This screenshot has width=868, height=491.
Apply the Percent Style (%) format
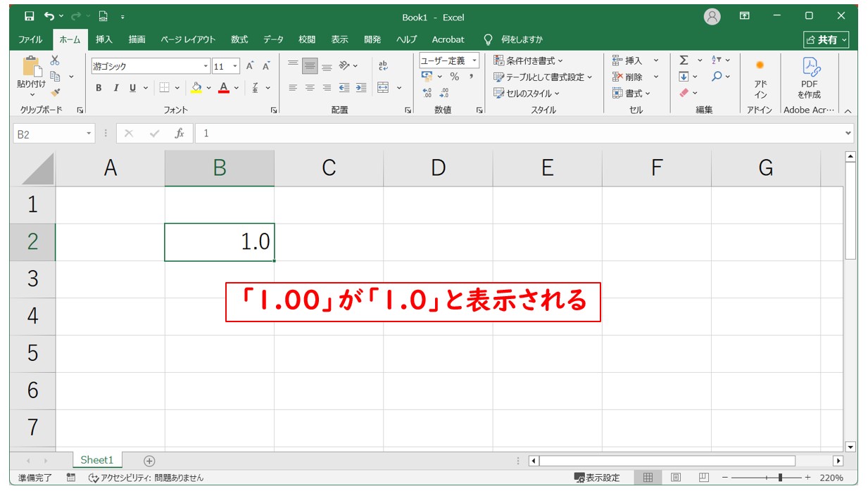[455, 77]
